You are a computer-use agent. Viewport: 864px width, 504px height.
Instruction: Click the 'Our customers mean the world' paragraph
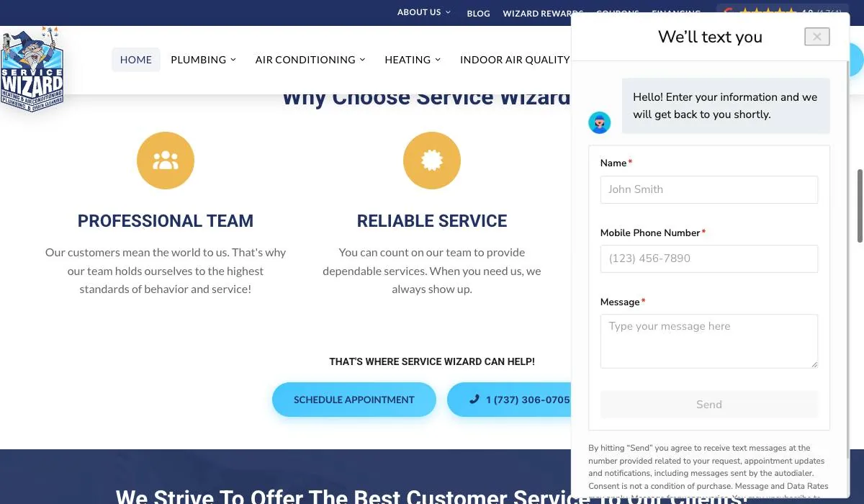pyautogui.click(x=166, y=271)
